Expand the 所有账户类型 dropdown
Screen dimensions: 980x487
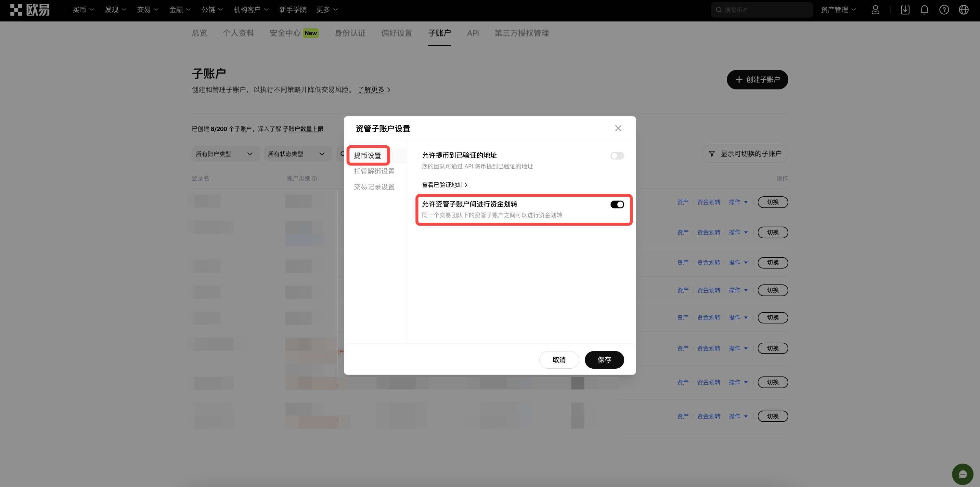(x=225, y=154)
